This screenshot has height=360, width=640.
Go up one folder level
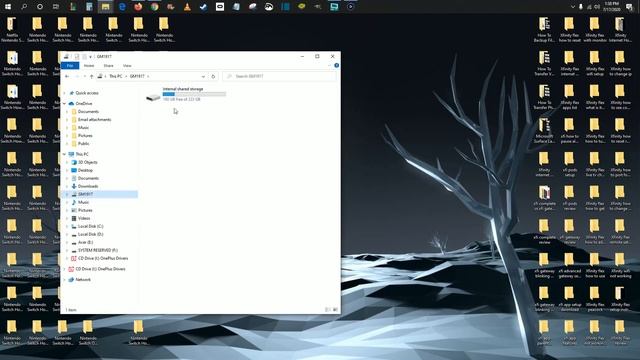tap(91, 76)
